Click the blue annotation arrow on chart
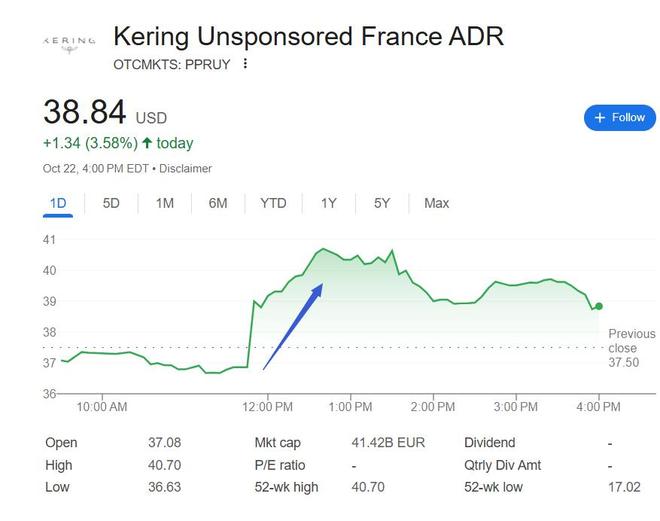Image resolution: width=660 pixels, height=521 pixels. coord(293,326)
